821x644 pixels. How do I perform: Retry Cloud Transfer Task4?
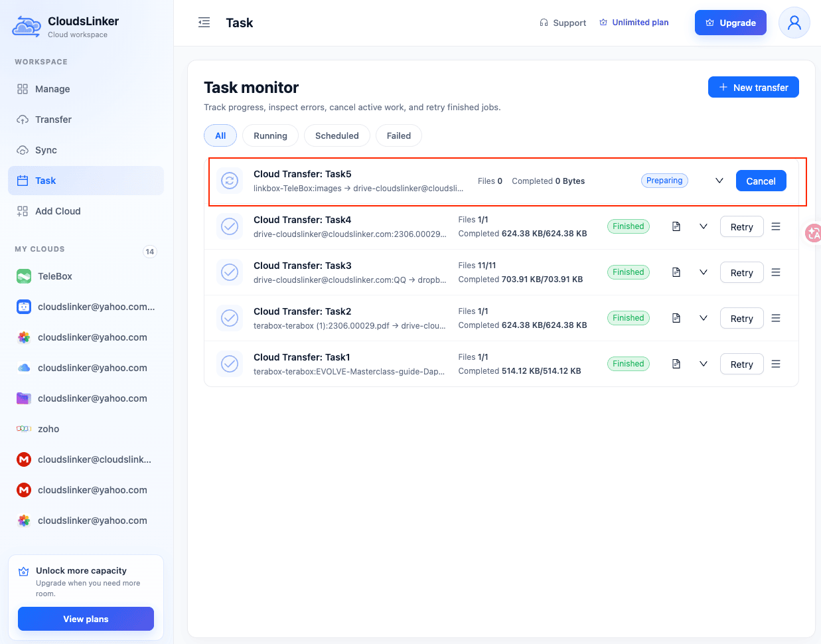click(742, 226)
